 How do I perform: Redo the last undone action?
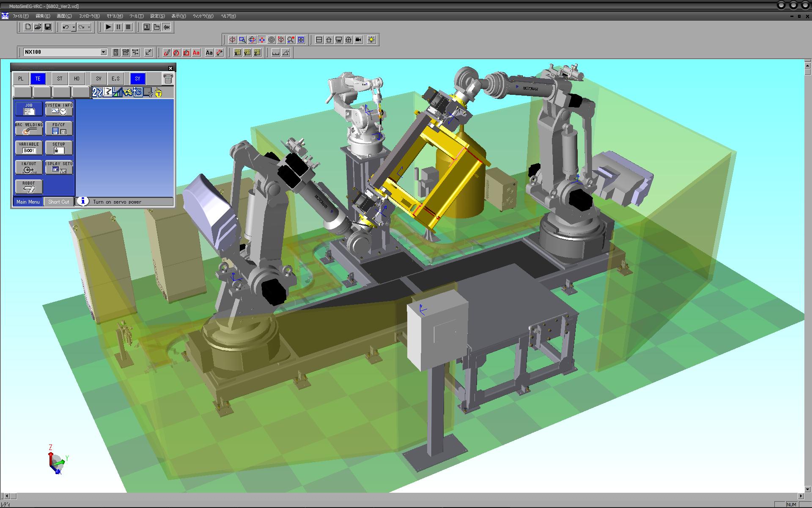coord(82,27)
